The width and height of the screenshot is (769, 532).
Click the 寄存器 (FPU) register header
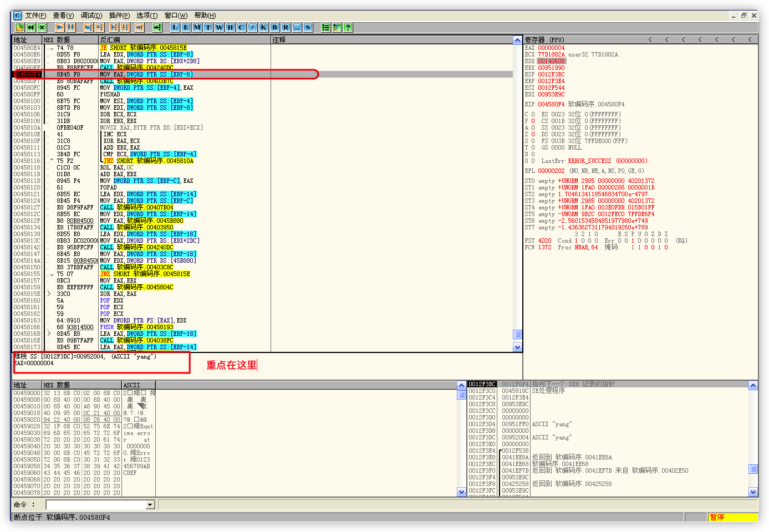click(544, 40)
